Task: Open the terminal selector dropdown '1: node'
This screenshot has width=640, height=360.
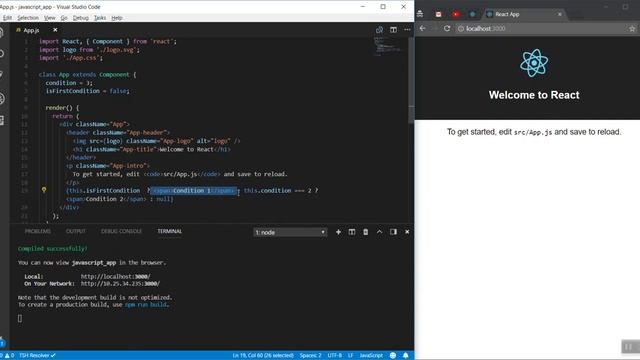Action: pyautogui.click(x=290, y=232)
